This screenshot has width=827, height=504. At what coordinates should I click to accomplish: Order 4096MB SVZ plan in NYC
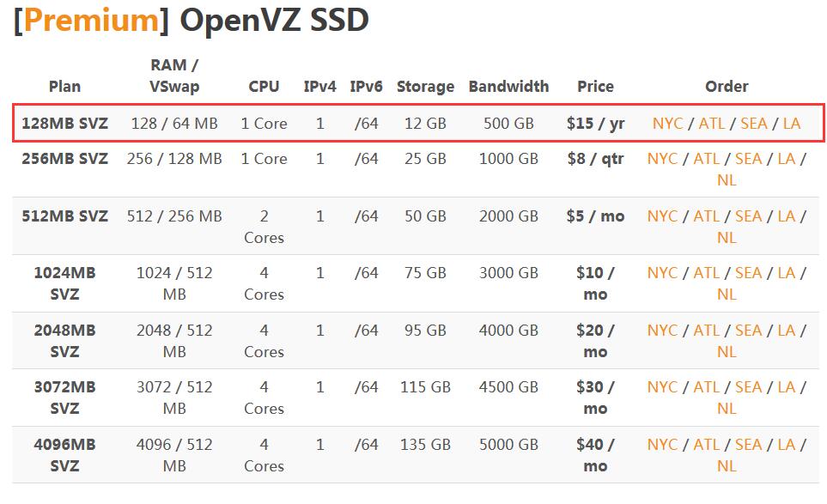point(662,445)
